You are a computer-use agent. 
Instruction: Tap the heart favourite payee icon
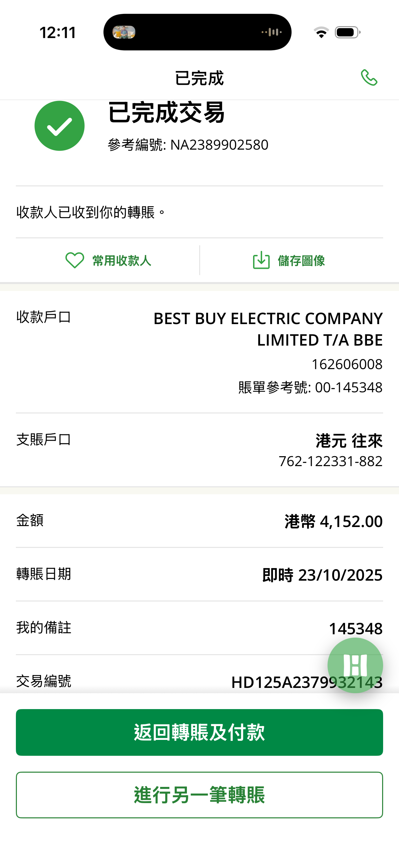(74, 261)
